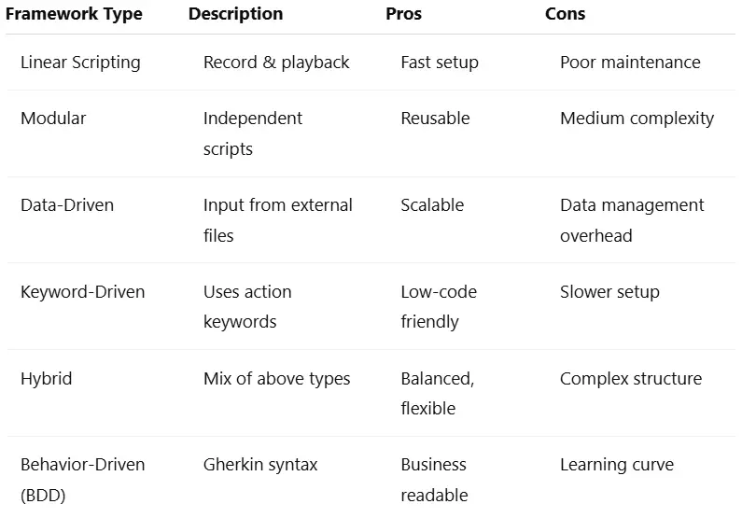Viewport: 756px width, 532px height.
Task: Click the Slower setup cell
Action: click(609, 292)
